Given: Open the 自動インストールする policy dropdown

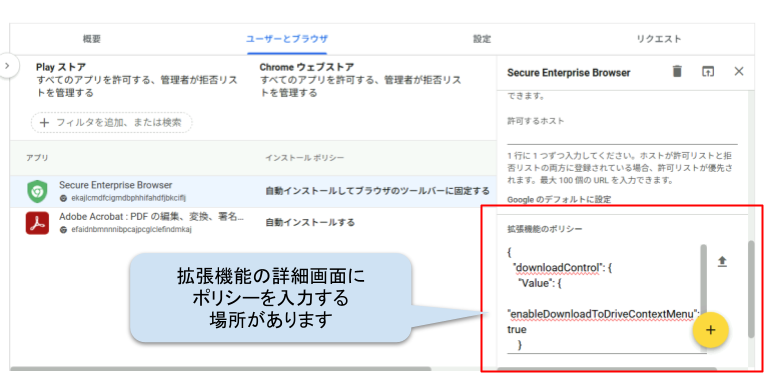Looking at the screenshot, I should (x=310, y=222).
